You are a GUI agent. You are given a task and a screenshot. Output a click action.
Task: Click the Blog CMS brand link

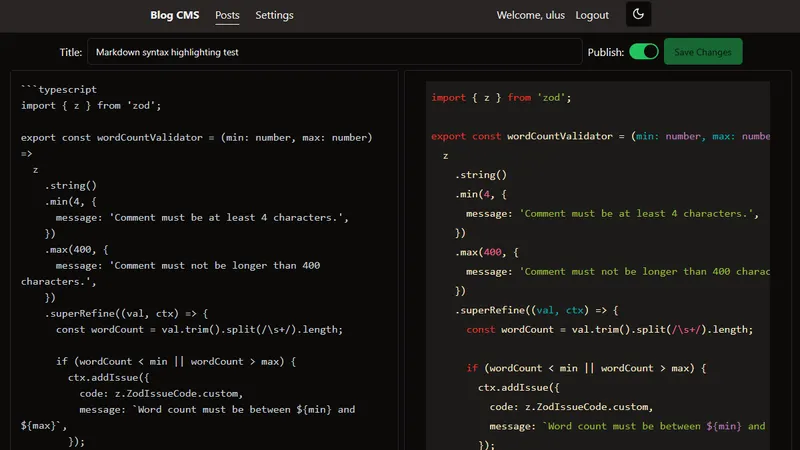pyautogui.click(x=174, y=15)
